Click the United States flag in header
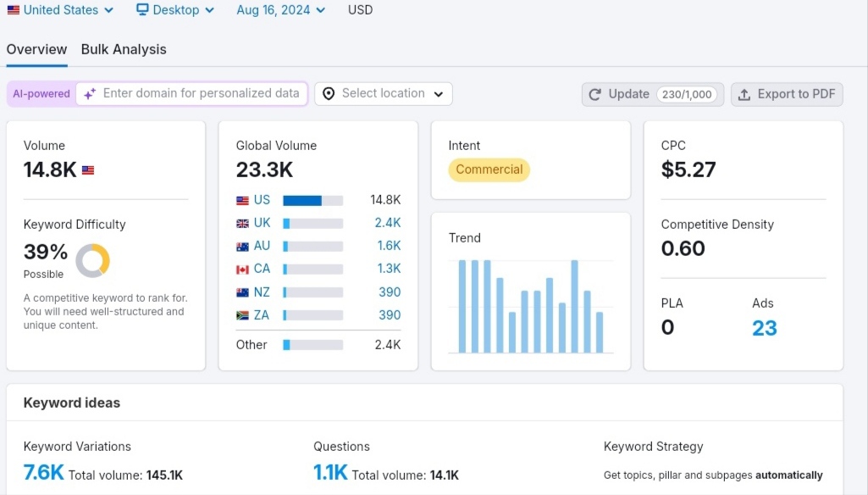Image resolution: width=868 pixels, height=495 pixels. click(x=14, y=10)
